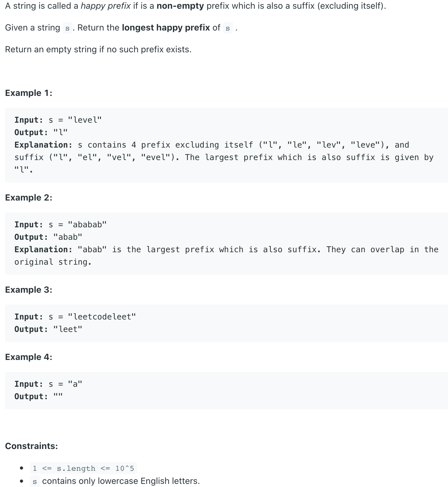The height and width of the screenshot is (487, 448).
Task: Click the input string "leetcodeleet"
Action: [x=102, y=317]
